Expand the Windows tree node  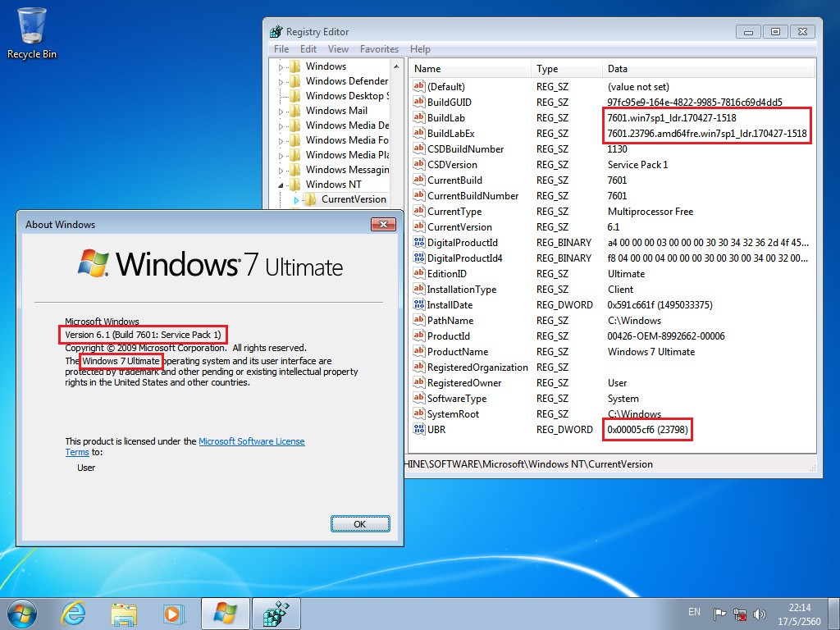[x=281, y=67]
